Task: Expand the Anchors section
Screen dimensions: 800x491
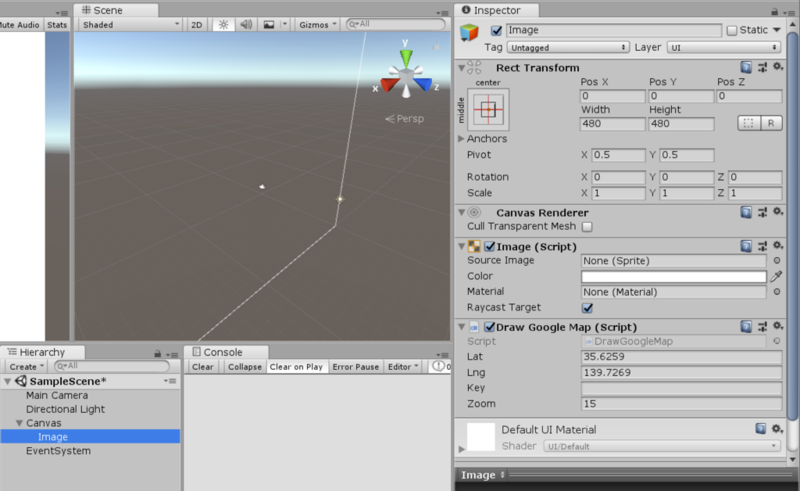Action: tap(461, 138)
